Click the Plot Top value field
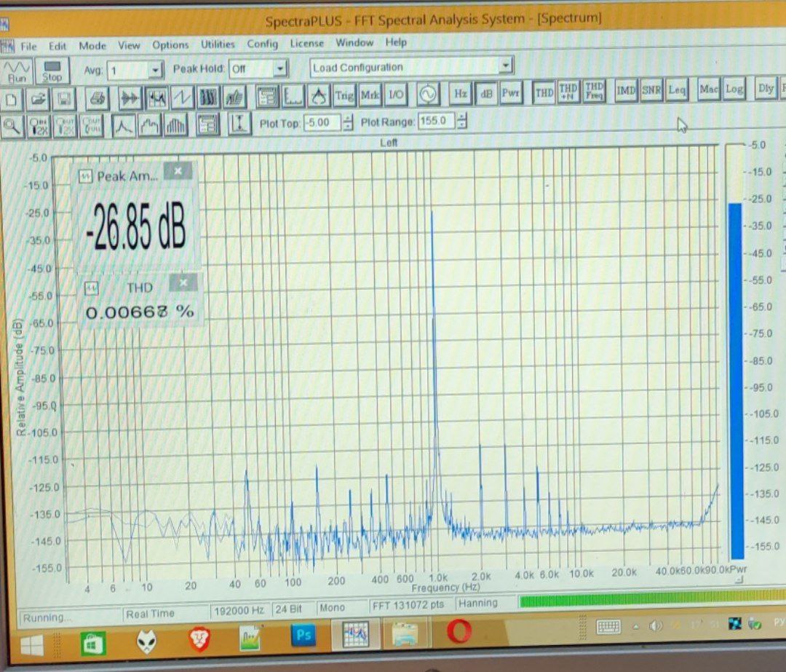The width and height of the screenshot is (786, 672). (x=323, y=122)
